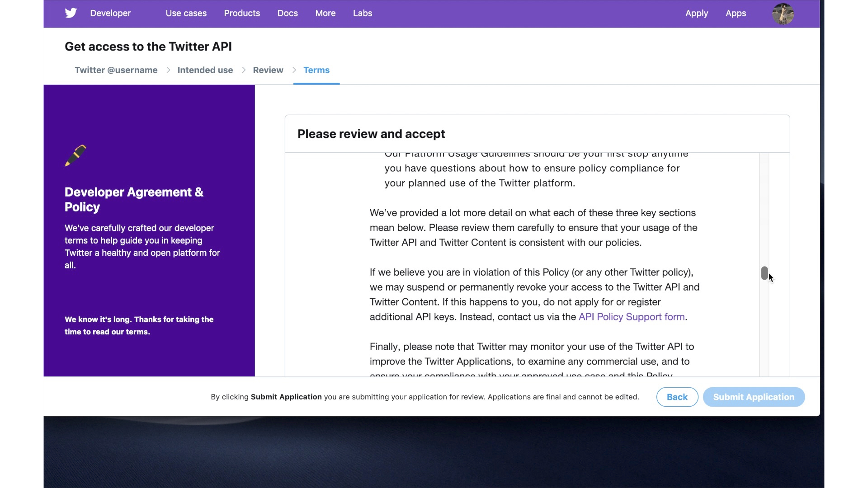868x488 pixels.
Task: Click Apply in the top bar
Action: pos(697,13)
